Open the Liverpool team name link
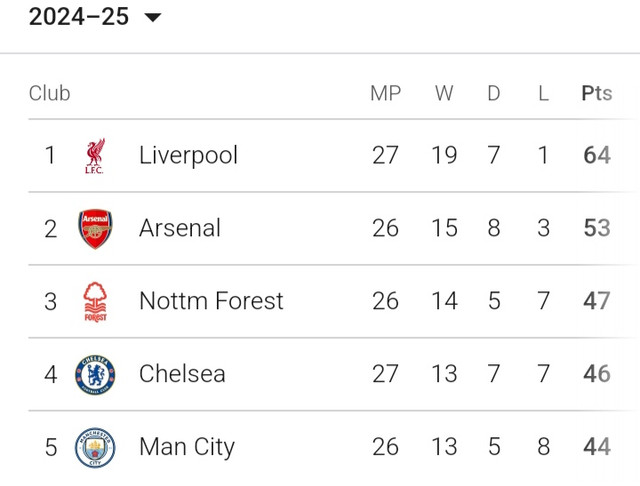This screenshot has height=486, width=640. tap(188, 156)
